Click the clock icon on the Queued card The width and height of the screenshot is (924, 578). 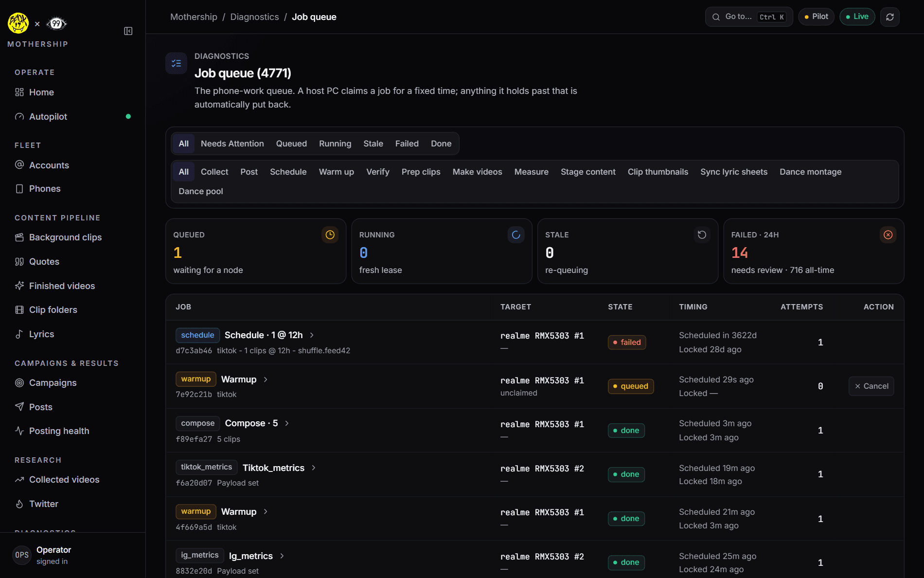click(330, 235)
